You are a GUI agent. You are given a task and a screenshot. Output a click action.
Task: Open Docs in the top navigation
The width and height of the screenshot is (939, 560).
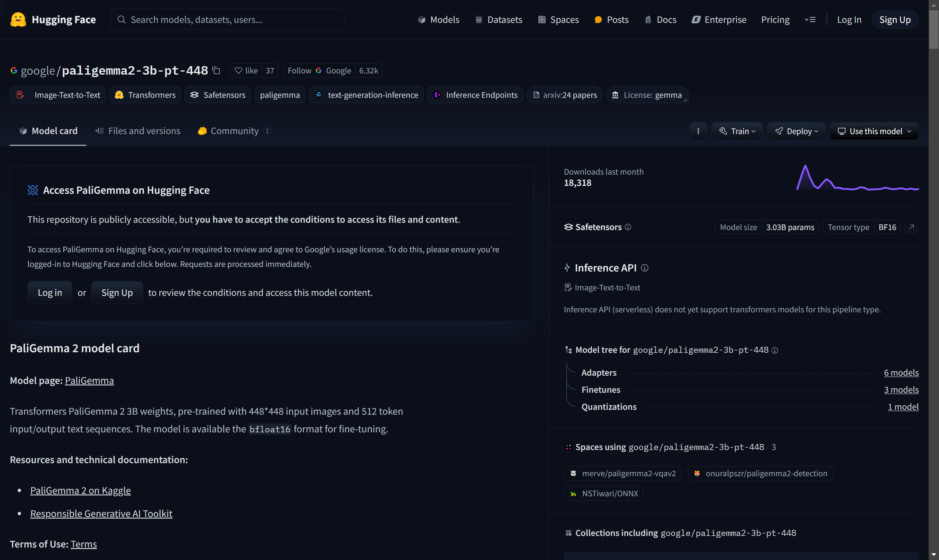click(x=661, y=19)
